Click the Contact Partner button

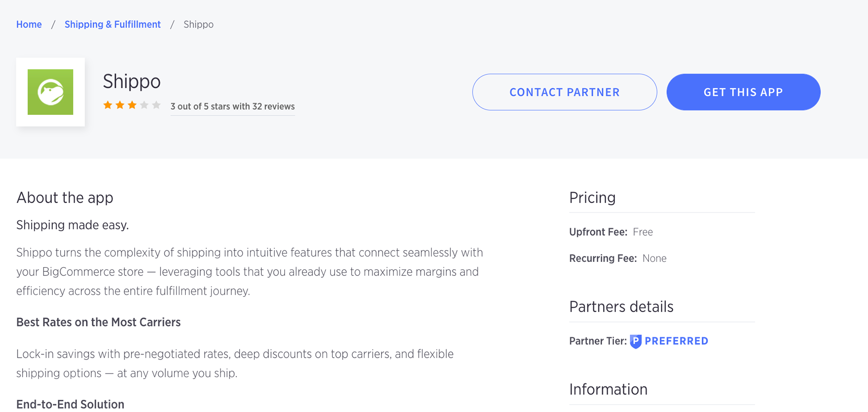[x=565, y=92]
